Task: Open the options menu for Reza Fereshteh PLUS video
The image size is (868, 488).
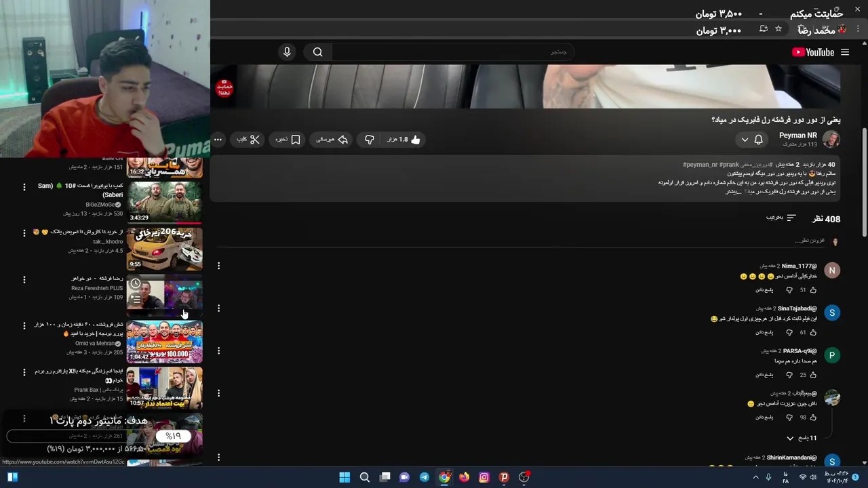Action: coord(24,279)
